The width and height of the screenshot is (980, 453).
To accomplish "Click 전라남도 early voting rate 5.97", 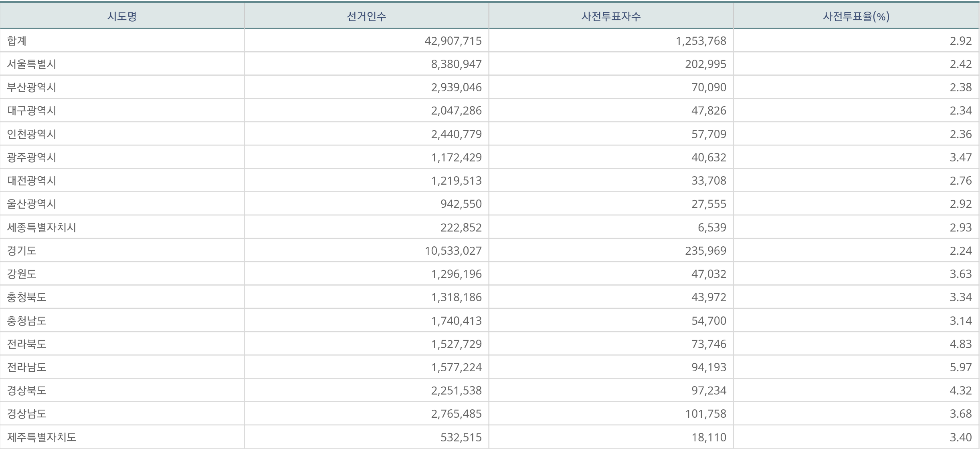I will (x=960, y=367).
